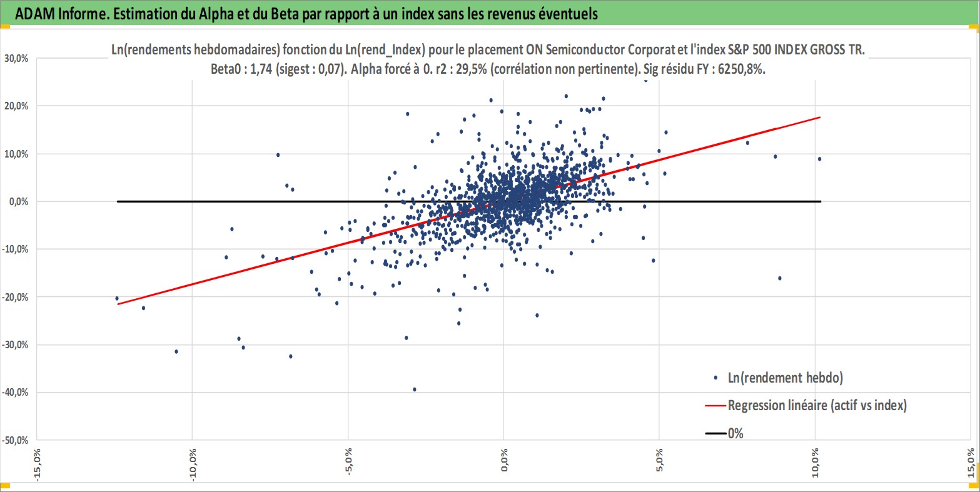Select the -30,0% y-axis label
980x492 pixels.
tap(15, 344)
